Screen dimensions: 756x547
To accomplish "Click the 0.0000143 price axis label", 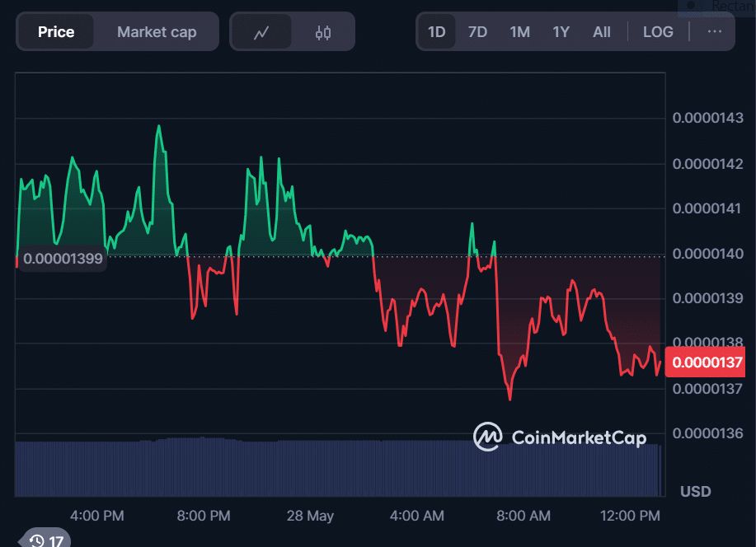I will [x=707, y=118].
